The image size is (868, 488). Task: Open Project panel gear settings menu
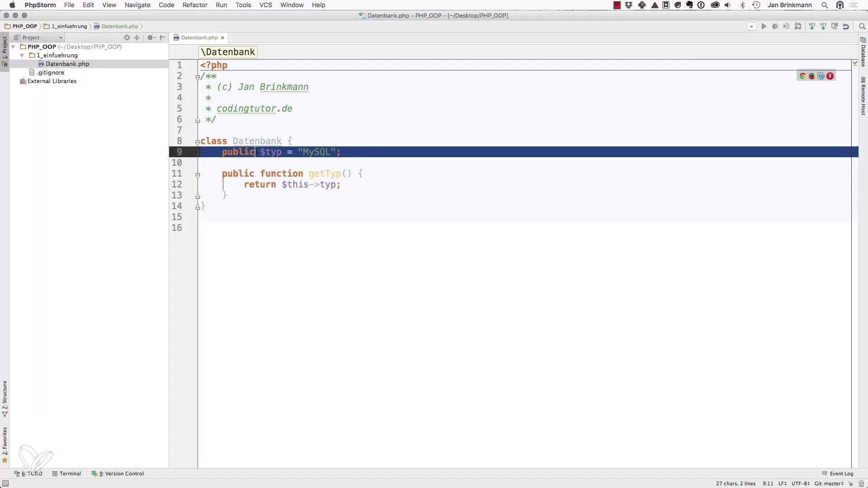tap(151, 38)
